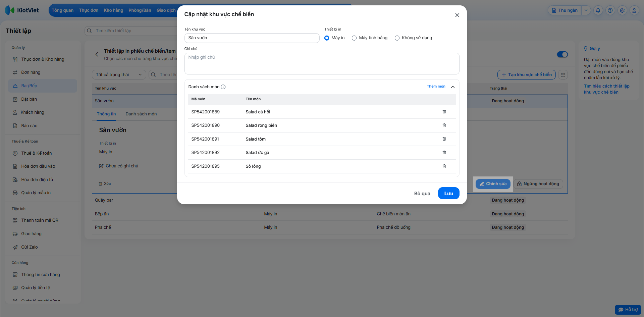644x317 pixels.
Task: Switch the list view layout icon
Action: (563, 75)
